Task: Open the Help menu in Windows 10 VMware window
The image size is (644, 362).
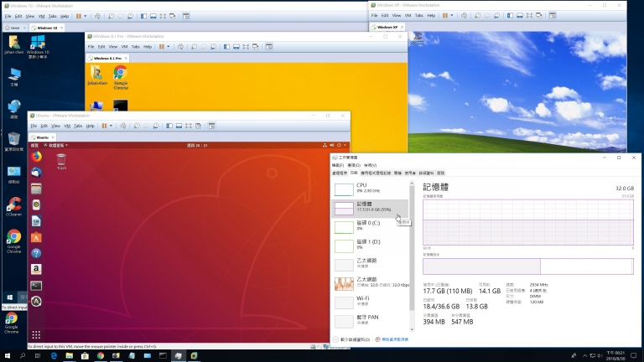Action: pyautogui.click(x=65, y=17)
